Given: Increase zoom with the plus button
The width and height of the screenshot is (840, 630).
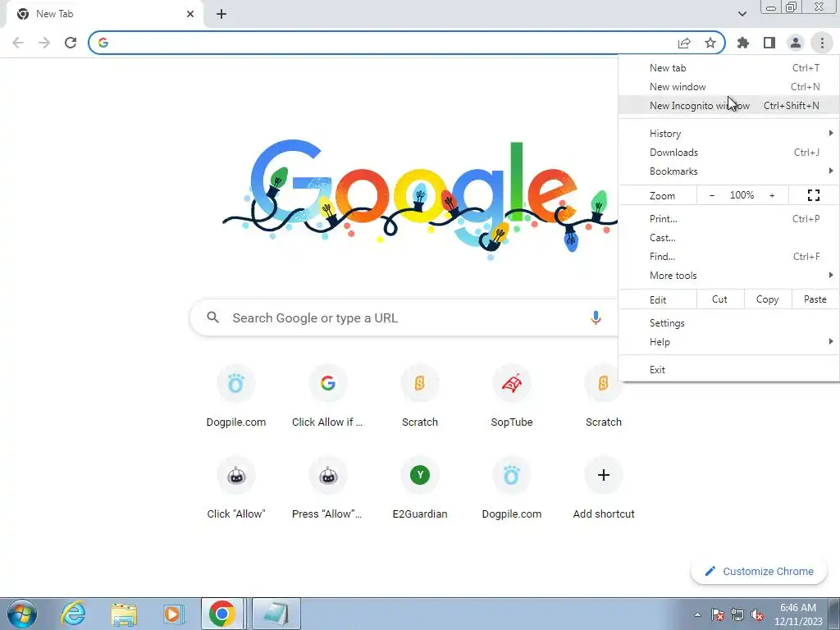Looking at the screenshot, I should (772, 195).
